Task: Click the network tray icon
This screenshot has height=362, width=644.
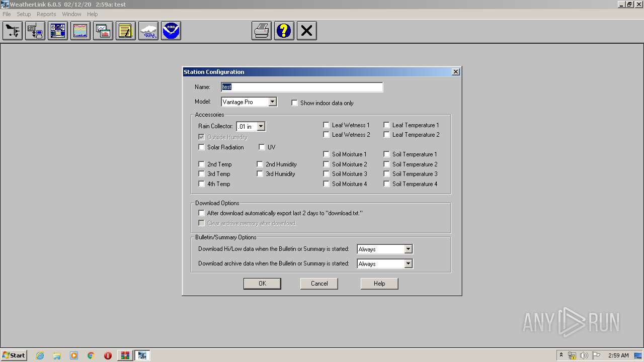Action: click(x=572, y=355)
